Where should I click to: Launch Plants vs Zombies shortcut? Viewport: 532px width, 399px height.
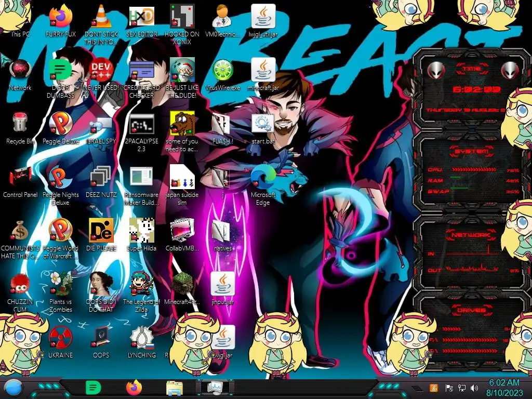click(x=61, y=292)
